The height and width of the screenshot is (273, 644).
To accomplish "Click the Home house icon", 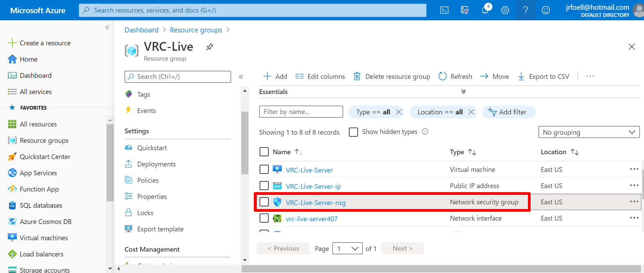I will point(12,59).
